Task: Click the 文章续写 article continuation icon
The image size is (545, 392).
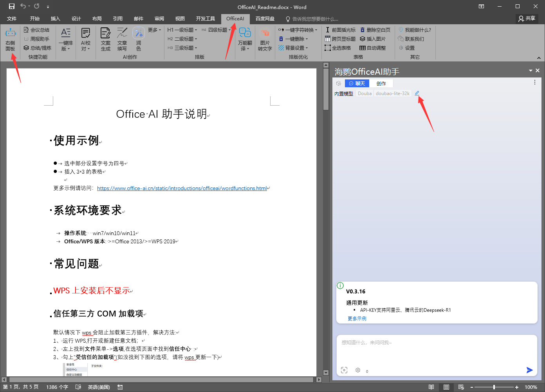Action: point(122,40)
